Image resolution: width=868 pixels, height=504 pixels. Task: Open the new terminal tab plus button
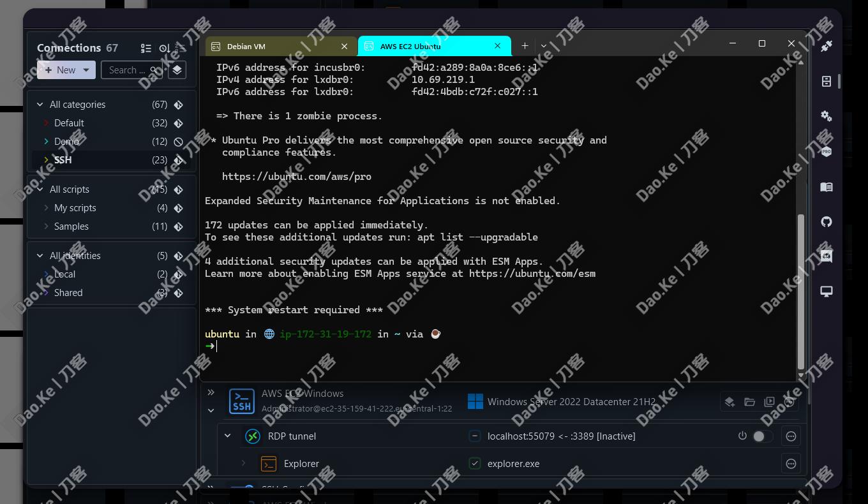coord(525,46)
